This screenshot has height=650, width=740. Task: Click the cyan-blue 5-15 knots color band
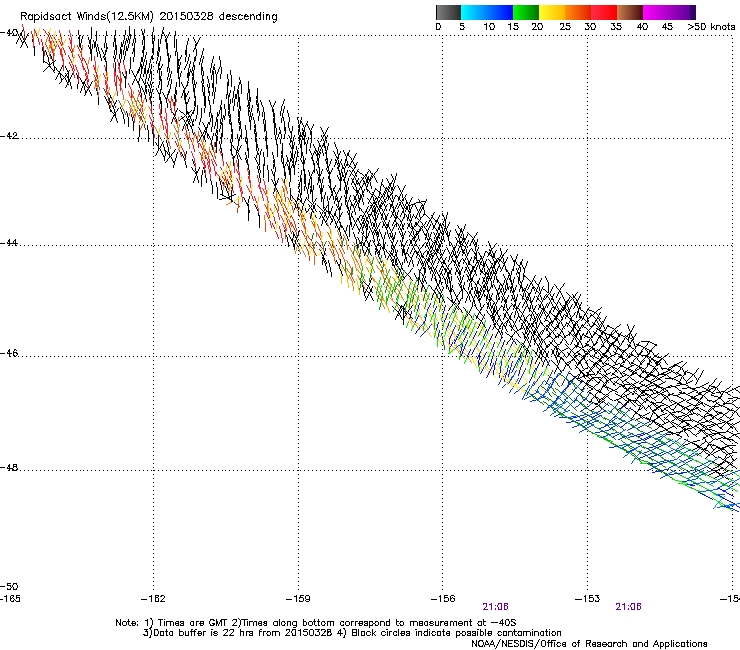487,12
